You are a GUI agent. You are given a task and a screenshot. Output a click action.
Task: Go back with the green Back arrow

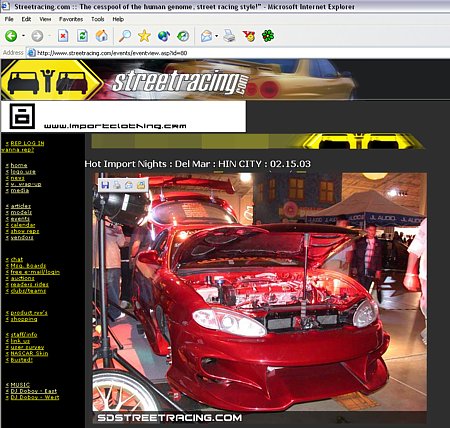[11, 36]
